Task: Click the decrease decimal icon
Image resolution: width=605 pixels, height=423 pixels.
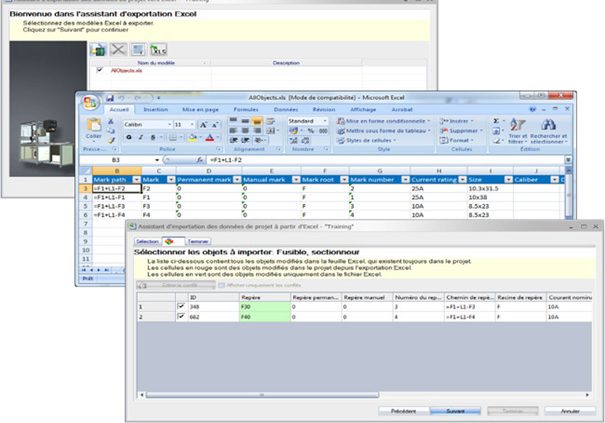Action: coord(306,140)
